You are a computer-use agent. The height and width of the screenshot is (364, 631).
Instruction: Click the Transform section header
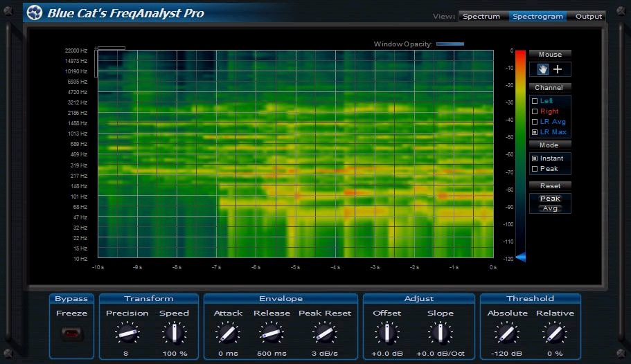[x=148, y=299]
